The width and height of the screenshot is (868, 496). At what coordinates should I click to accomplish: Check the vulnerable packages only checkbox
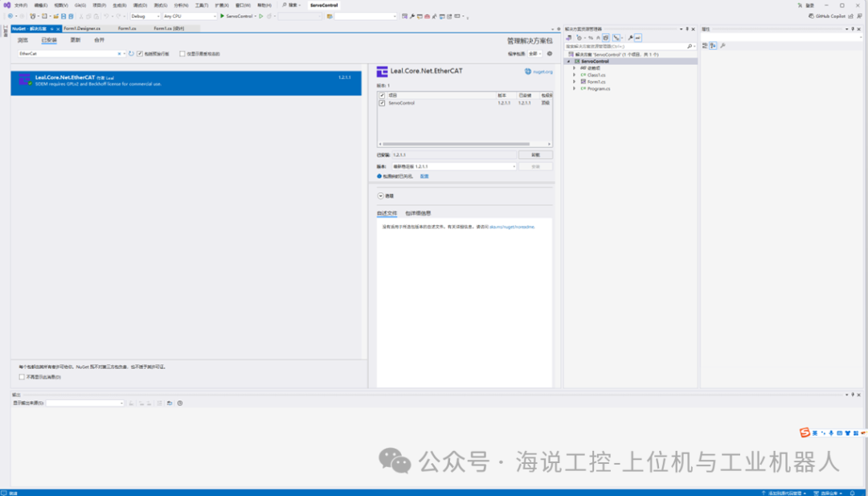(x=182, y=53)
